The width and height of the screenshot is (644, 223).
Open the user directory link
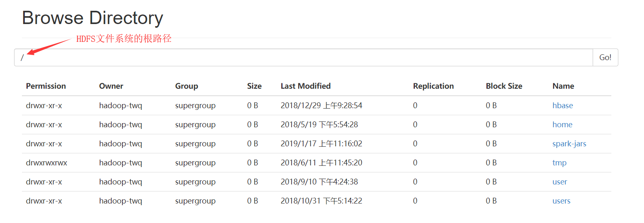point(560,182)
